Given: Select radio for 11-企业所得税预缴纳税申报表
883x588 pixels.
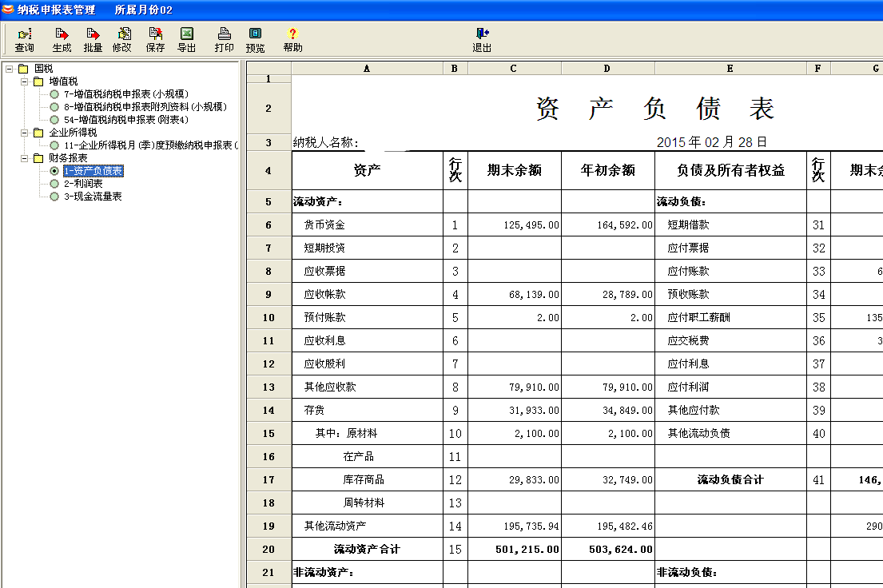Looking at the screenshot, I should point(54,145).
